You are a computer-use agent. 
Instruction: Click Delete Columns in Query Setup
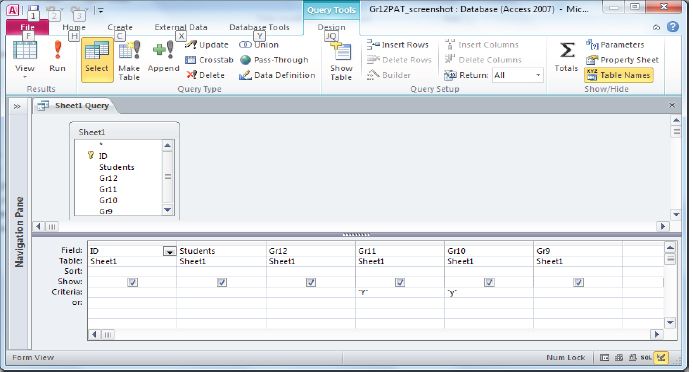483,60
